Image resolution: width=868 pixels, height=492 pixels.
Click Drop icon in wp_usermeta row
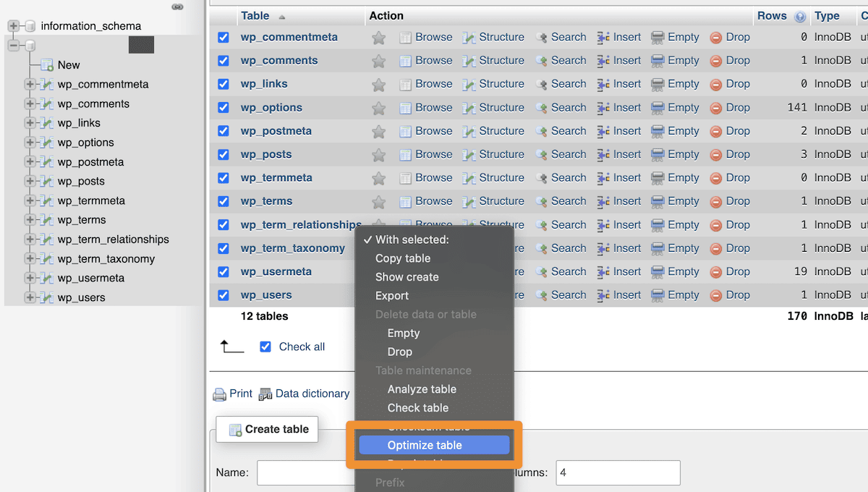[716, 272]
